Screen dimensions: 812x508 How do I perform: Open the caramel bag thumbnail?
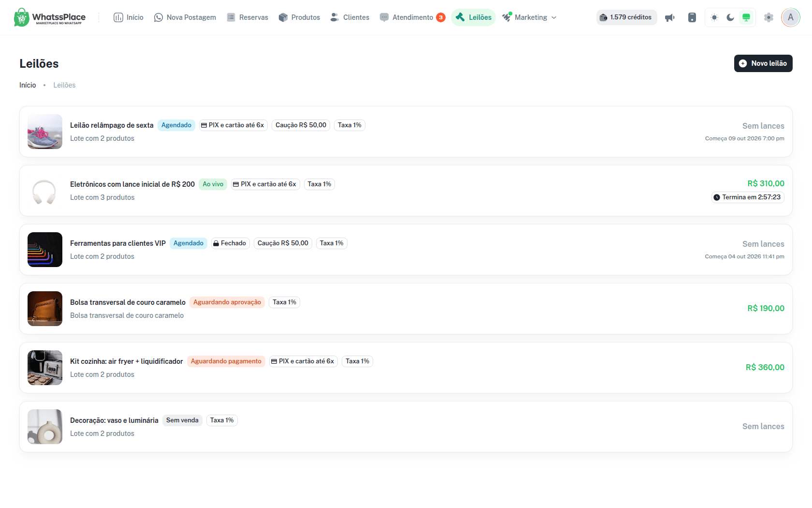(45, 309)
